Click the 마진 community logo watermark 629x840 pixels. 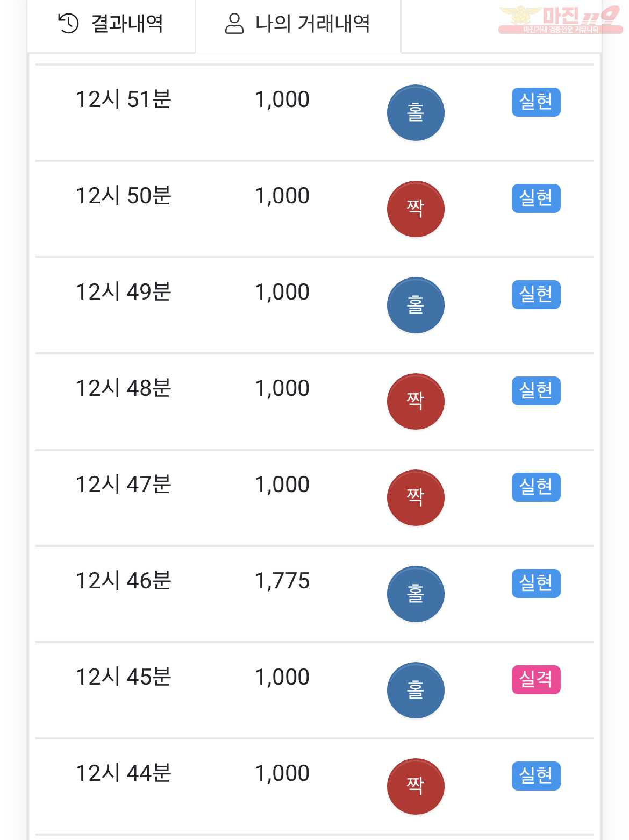point(560,20)
